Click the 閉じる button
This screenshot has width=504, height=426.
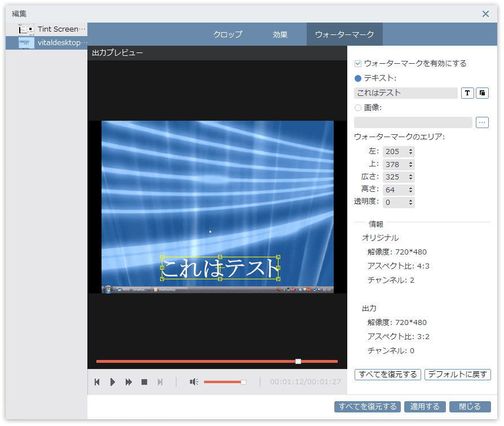[x=470, y=407]
